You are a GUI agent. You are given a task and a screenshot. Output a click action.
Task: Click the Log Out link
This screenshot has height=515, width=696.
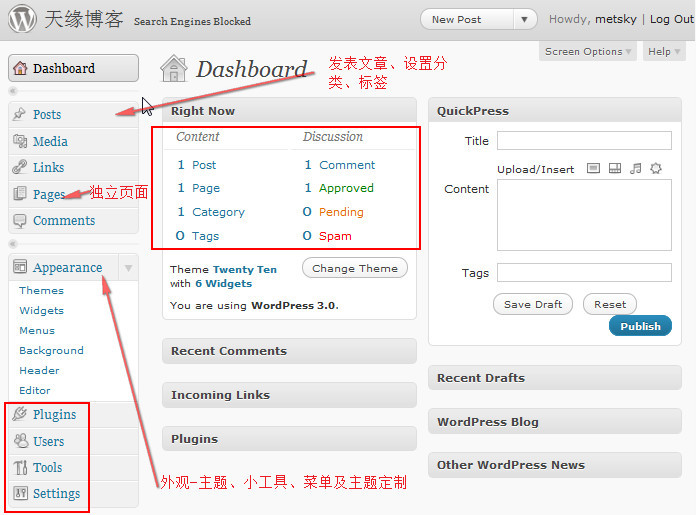click(672, 19)
